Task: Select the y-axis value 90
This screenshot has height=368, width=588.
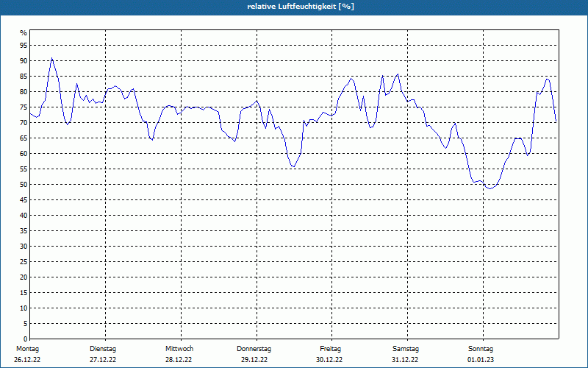Action: [24, 61]
